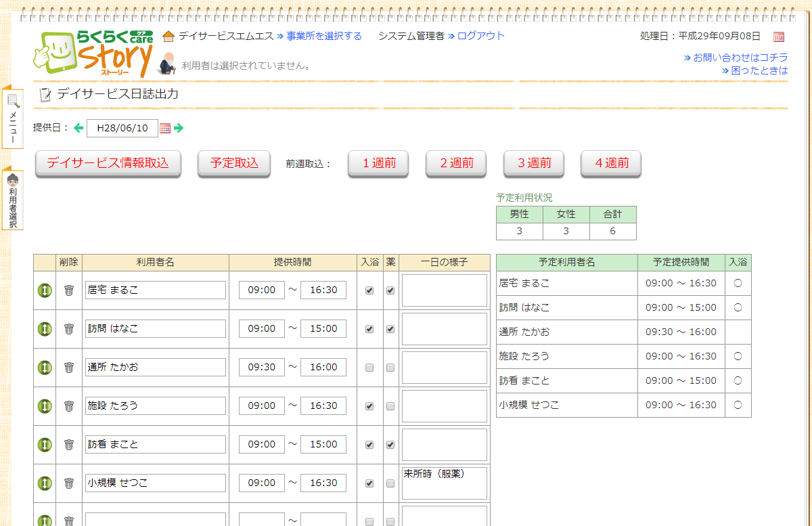
Task: Click the 一日の様子 column header
Action: coord(445,263)
